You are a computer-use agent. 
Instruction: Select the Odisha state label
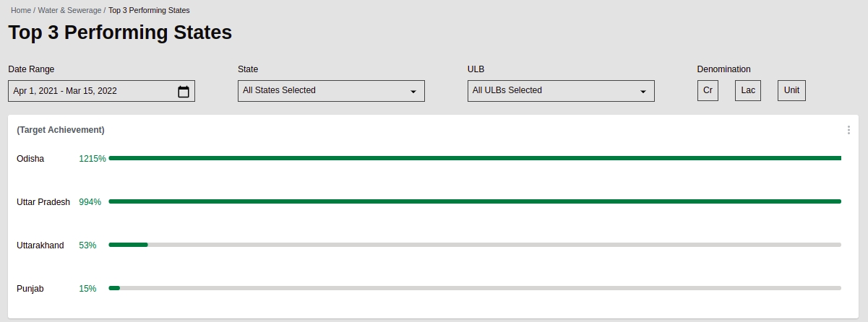coord(30,159)
